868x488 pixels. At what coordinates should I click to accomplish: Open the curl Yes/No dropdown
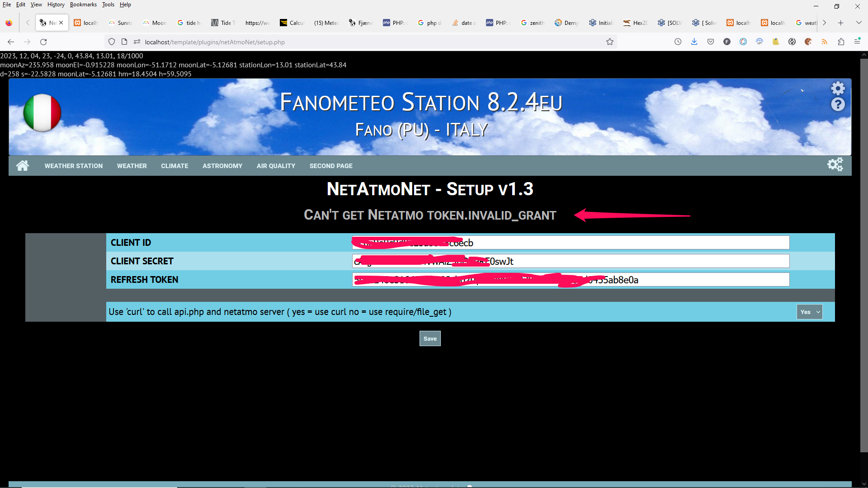point(809,312)
